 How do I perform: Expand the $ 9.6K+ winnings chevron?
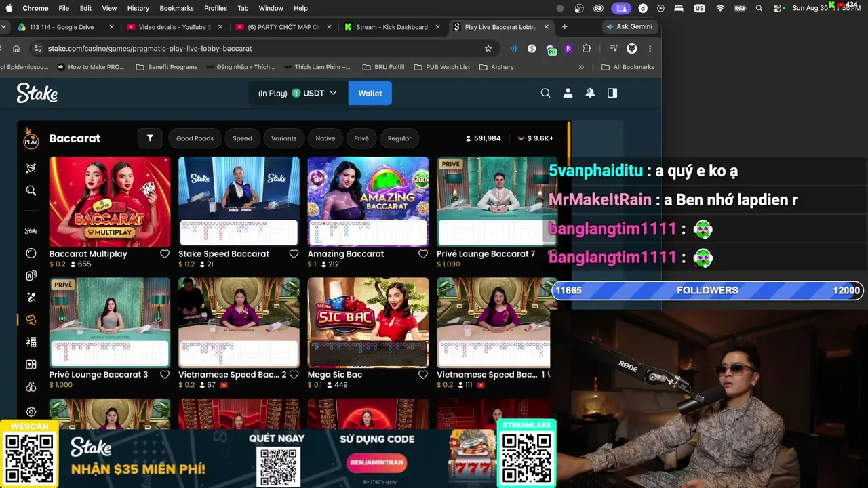(521, 138)
